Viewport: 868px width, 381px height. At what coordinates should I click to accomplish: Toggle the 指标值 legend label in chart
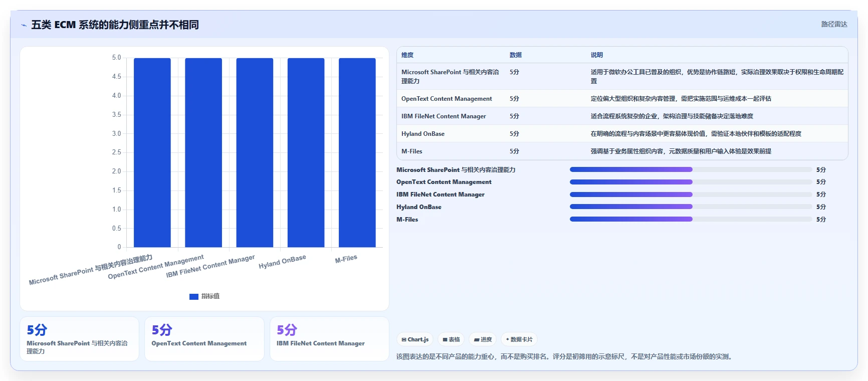[210, 297]
